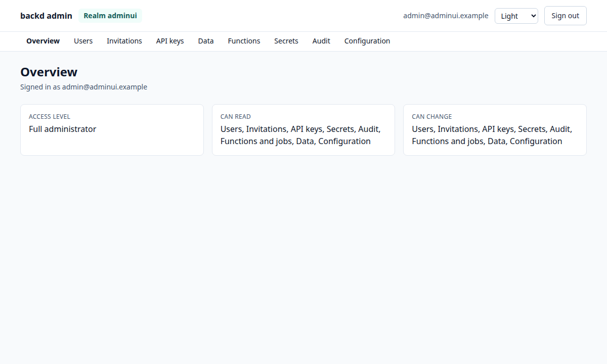Click the 'Signed in as admin@adminui.example' line

[83, 87]
